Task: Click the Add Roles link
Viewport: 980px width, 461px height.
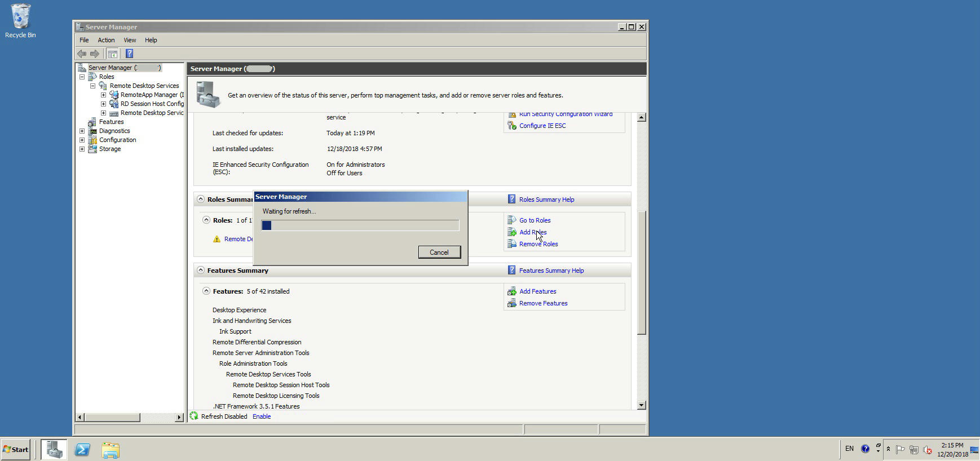Action: click(533, 232)
